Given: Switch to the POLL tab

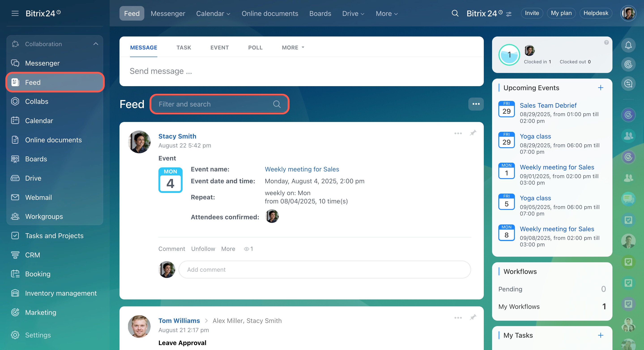Looking at the screenshot, I should [255, 47].
